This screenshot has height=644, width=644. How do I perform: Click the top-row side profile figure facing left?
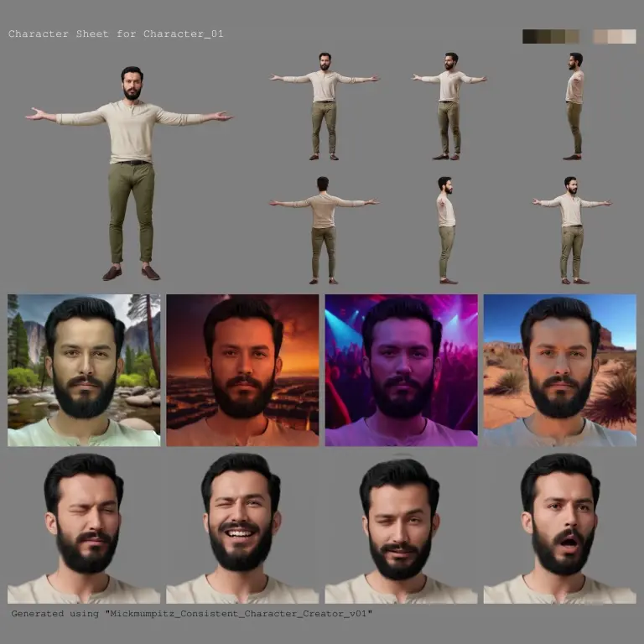coord(574,106)
